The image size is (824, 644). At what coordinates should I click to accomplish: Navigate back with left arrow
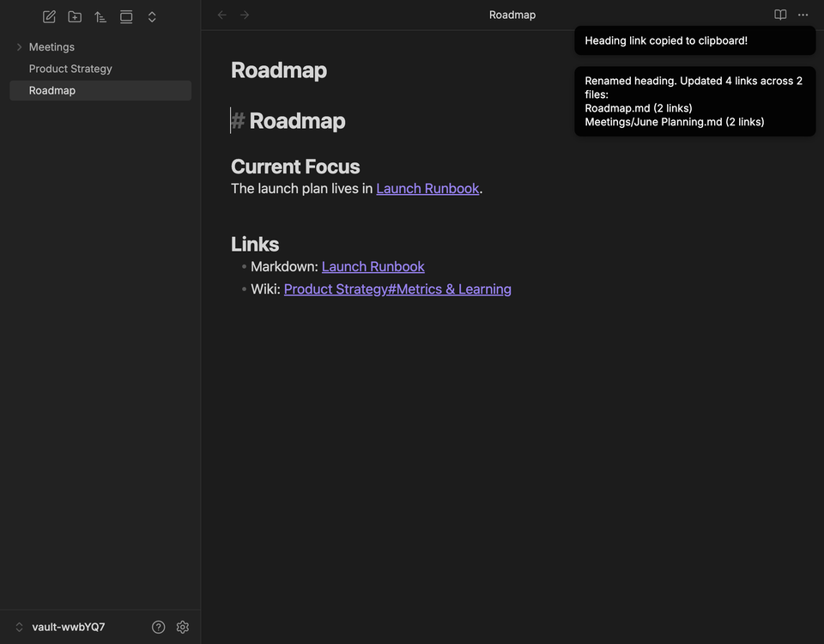[x=221, y=15]
